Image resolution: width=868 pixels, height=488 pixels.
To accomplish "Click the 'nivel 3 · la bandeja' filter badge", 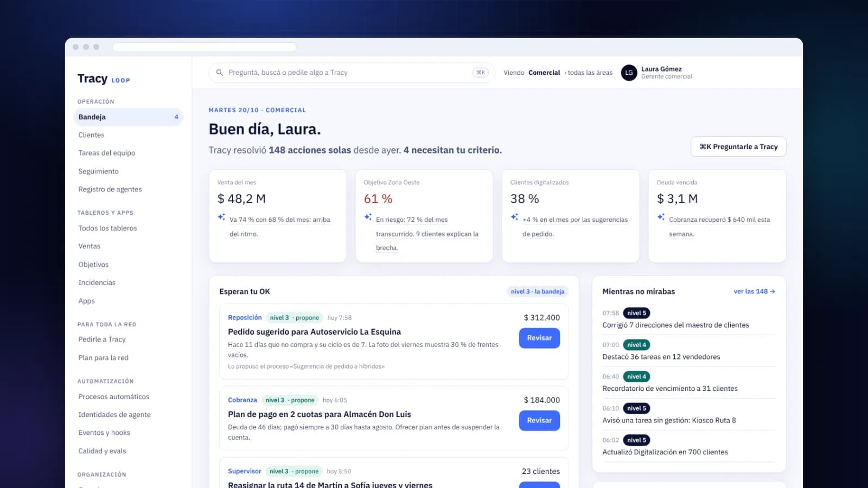I will coord(538,292).
